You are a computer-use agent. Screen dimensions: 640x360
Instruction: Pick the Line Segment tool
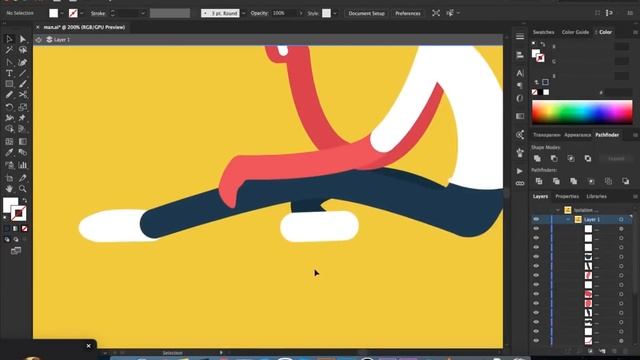(23, 73)
